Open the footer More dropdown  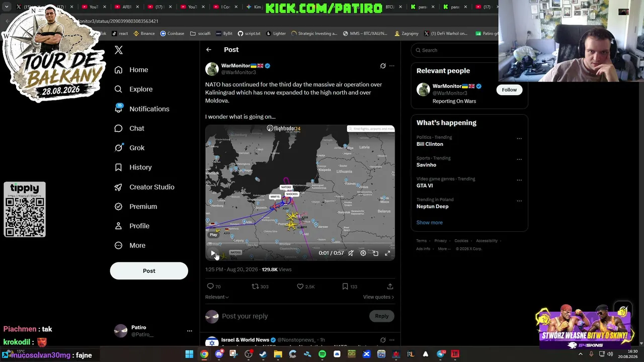(x=444, y=249)
